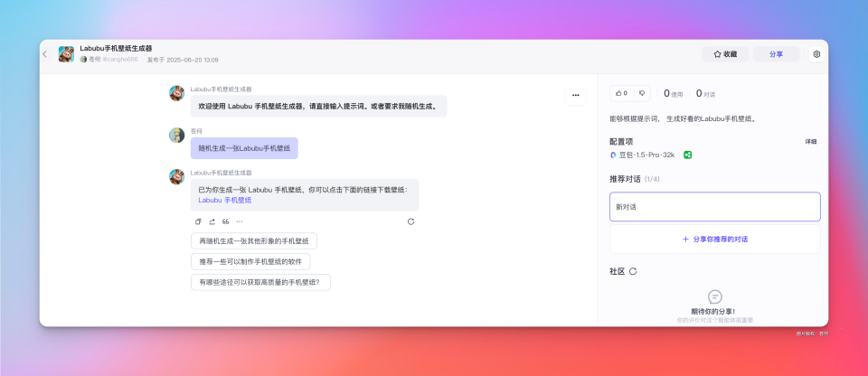
Task: Click the bot avatar beside welcome message
Action: pos(176,93)
